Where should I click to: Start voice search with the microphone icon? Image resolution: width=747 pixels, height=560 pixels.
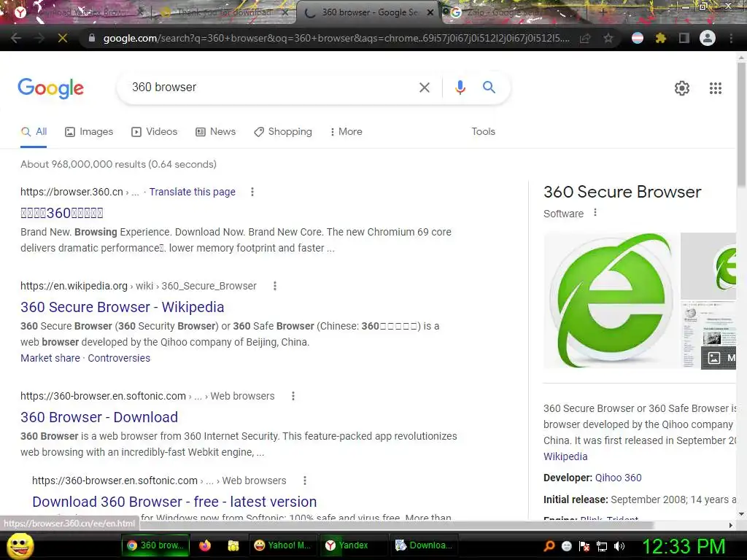(460, 87)
